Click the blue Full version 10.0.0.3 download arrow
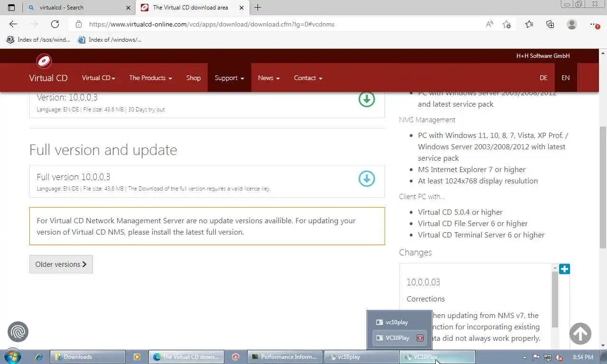Image resolution: width=607 pixels, height=364 pixels. click(367, 179)
